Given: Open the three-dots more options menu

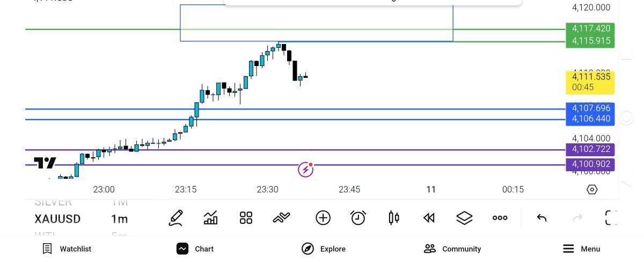Looking at the screenshot, I should tap(500, 218).
